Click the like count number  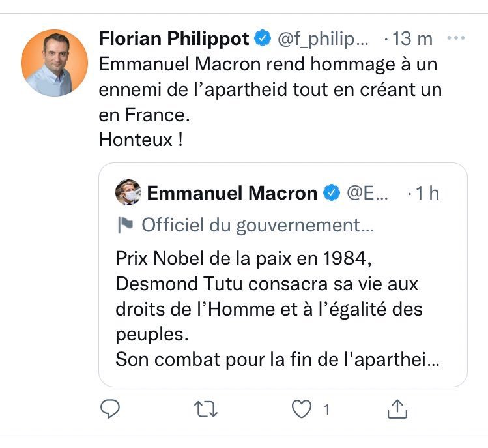click(326, 410)
